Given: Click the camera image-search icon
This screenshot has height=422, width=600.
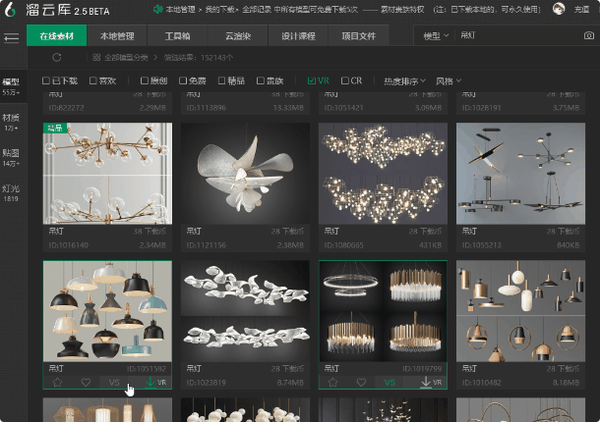Looking at the screenshot, I should point(589,36).
